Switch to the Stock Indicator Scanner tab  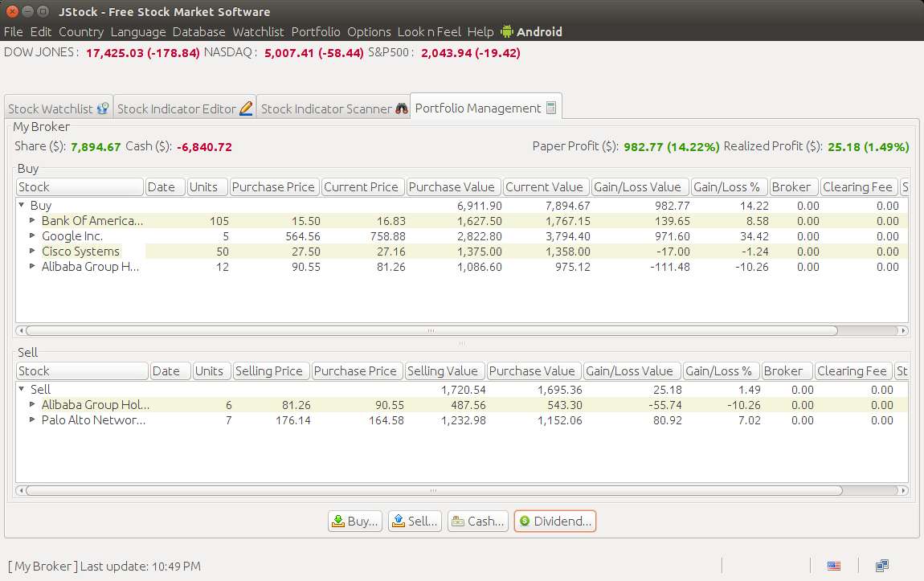(x=334, y=108)
